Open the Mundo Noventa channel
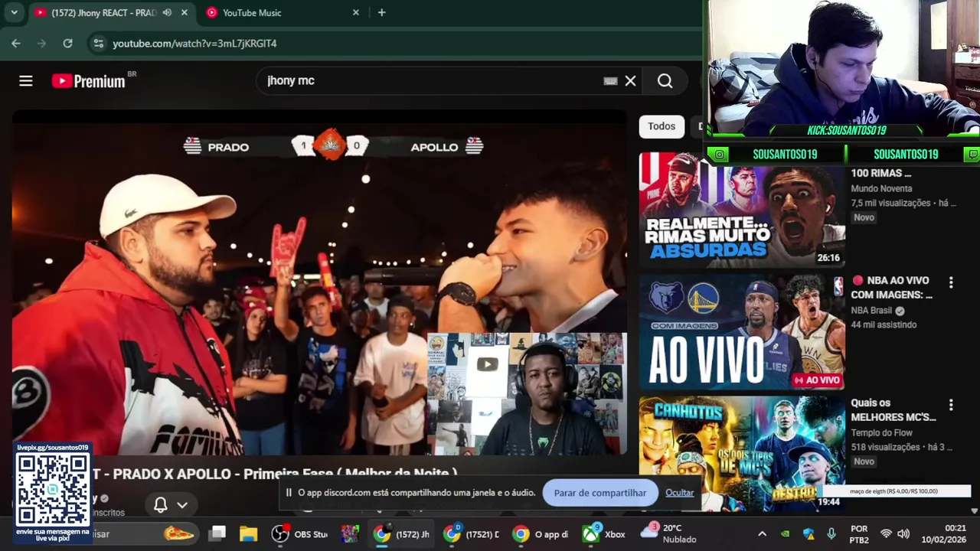The image size is (980, 551). click(x=881, y=188)
